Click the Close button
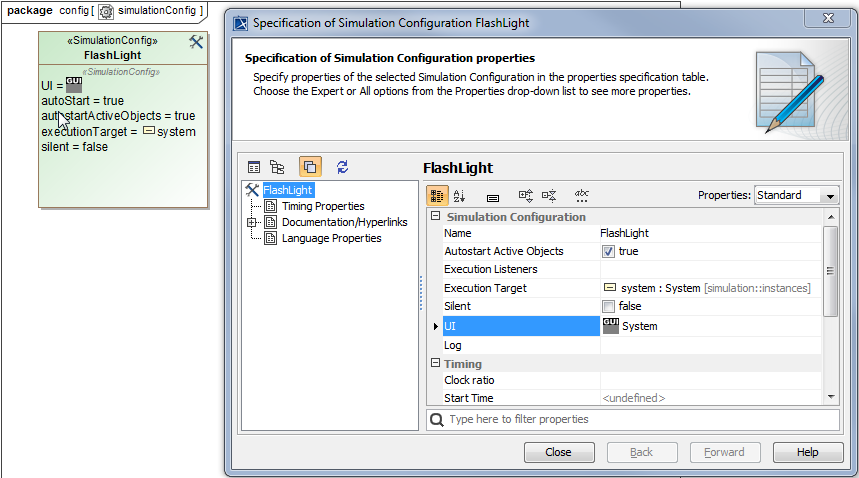The image size is (859, 478). point(559,452)
